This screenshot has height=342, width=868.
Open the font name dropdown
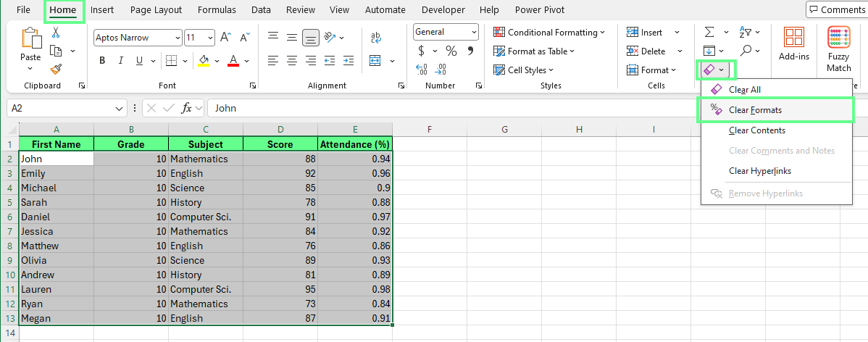(x=178, y=38)
